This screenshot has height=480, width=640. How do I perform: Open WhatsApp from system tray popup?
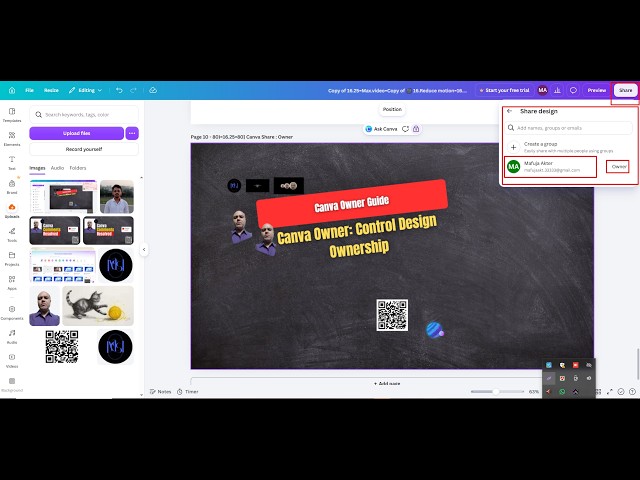click(x=562, y=391)
